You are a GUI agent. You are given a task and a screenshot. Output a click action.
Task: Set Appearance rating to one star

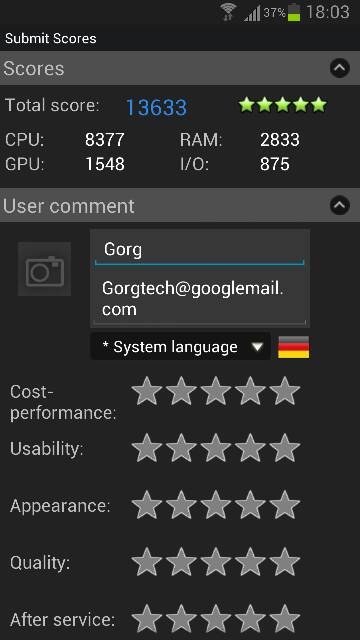point(147,505)
